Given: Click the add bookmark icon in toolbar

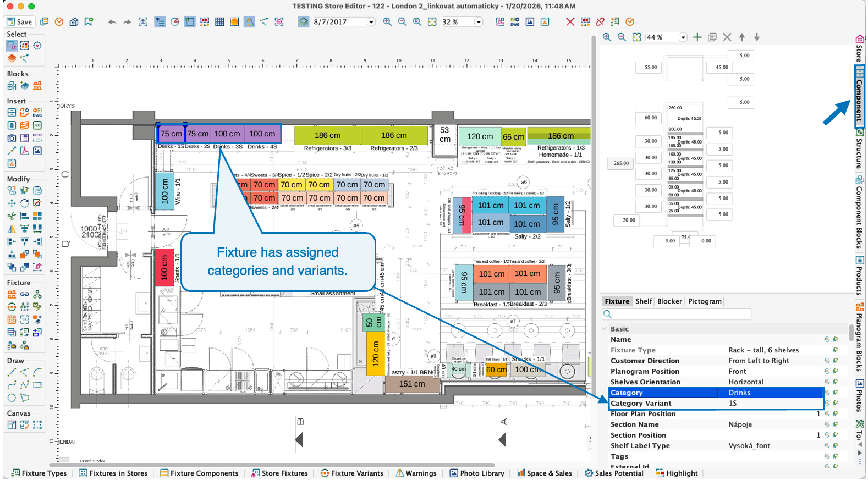Looking at the screenshot, I should pos(89,22).
